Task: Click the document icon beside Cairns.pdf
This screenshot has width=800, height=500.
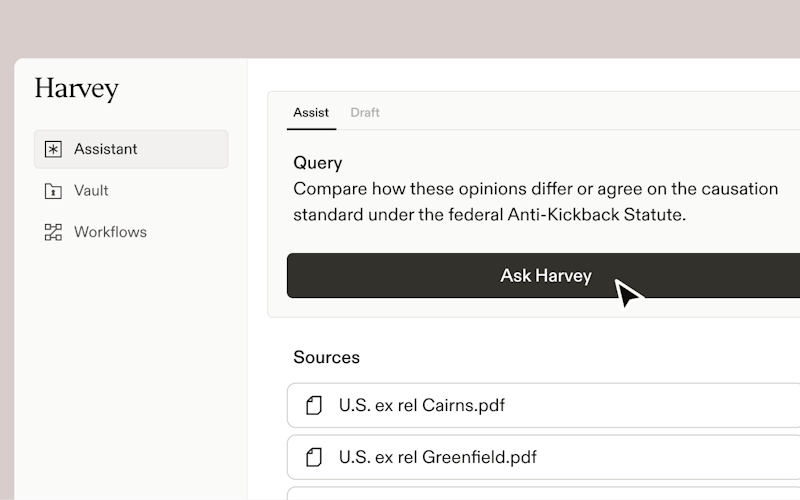Action: (314, 405)
